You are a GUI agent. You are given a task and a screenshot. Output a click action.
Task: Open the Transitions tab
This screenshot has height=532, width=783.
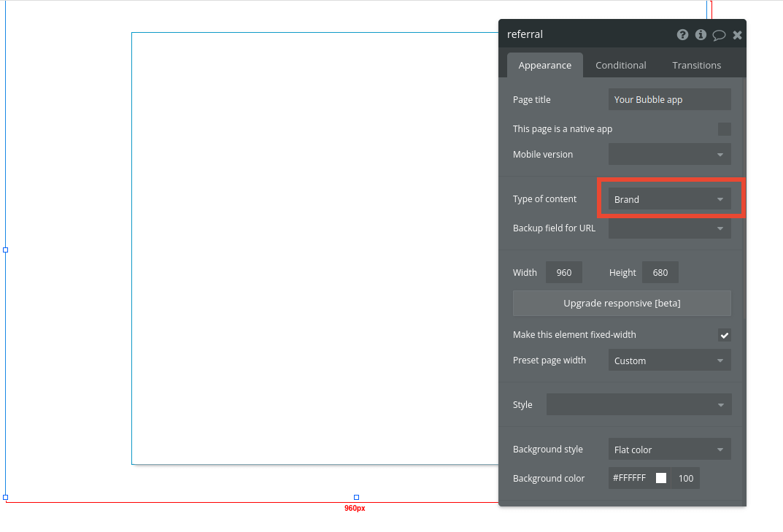(696, 65)
